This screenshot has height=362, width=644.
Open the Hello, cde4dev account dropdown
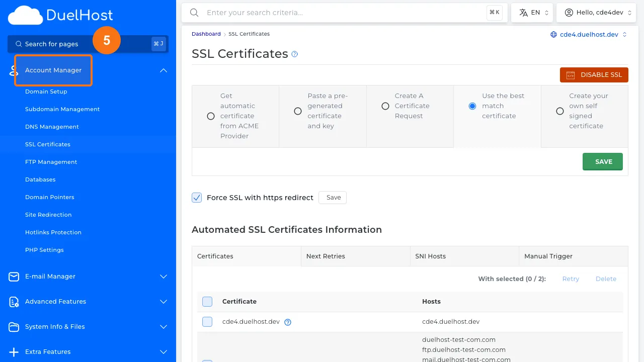point(596,12)
